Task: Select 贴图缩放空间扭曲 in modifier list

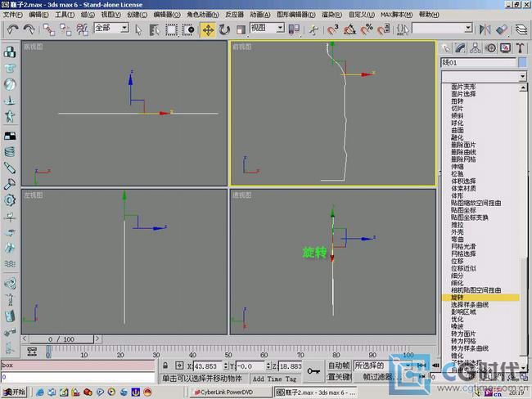Action: point(476,203)
